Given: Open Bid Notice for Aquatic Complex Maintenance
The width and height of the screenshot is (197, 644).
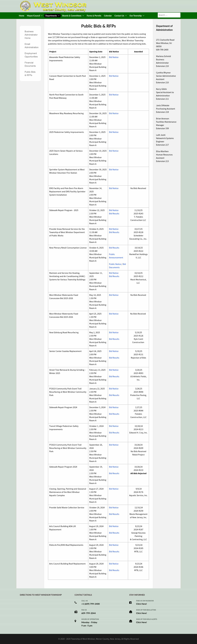Looking at the screenshot, I should coord(114,489).
